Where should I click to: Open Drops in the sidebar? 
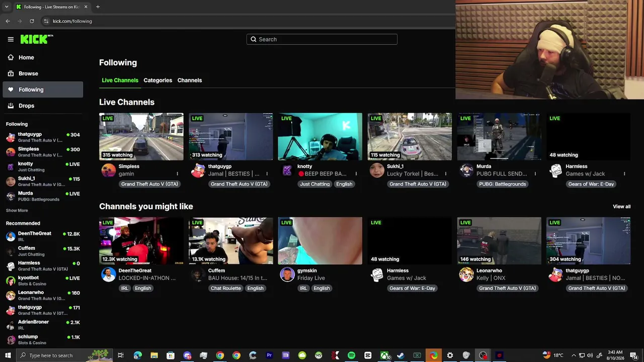coord(43,106)
